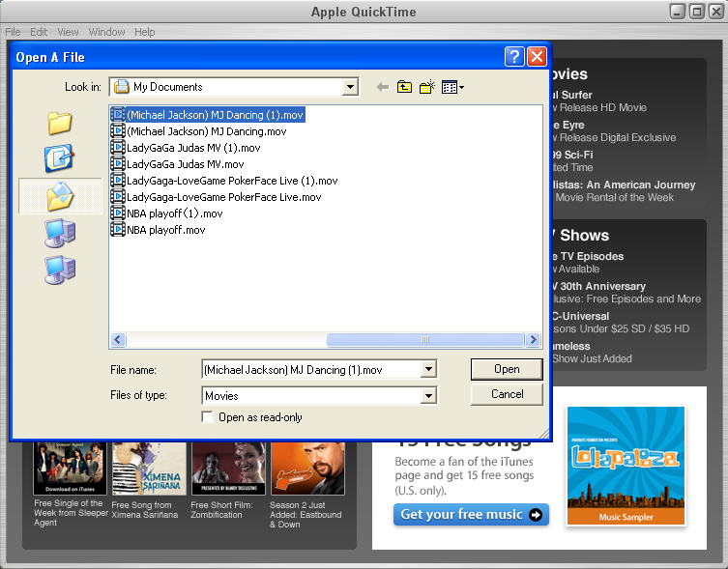The width and height of the screenshot is (728, 569).
Task: Select NBA playoff.mov filename
Action: 165,230
